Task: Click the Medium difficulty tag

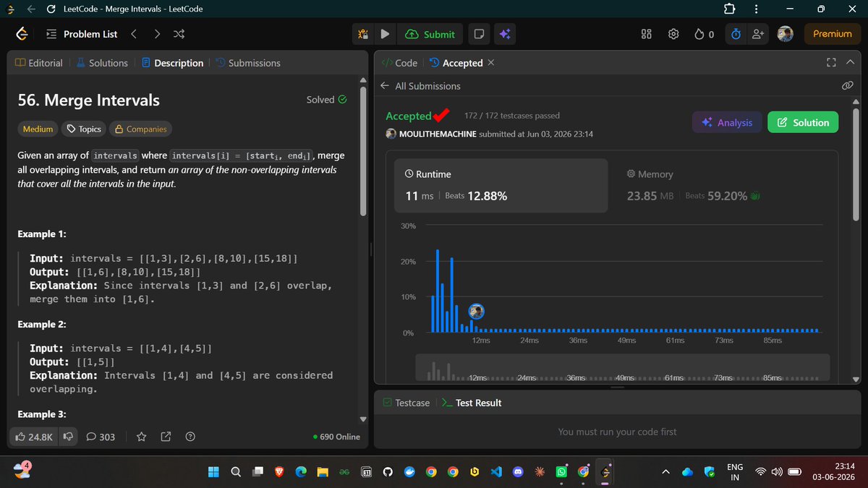Action: pyautogui.click(x=38, y=129)
